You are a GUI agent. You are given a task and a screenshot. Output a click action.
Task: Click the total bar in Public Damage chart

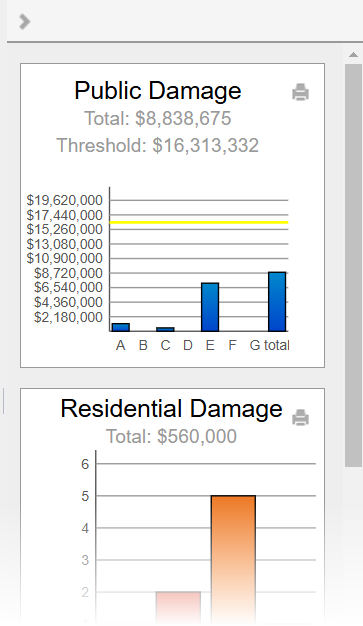tap(277, 302)
